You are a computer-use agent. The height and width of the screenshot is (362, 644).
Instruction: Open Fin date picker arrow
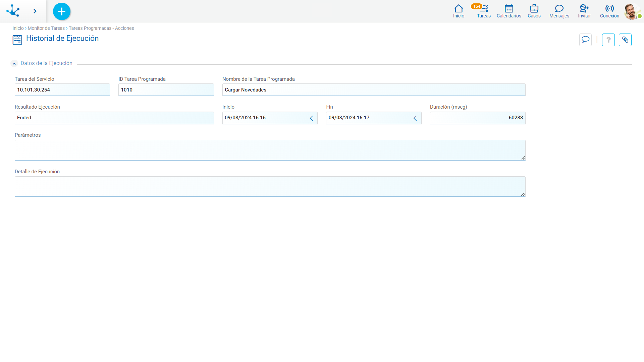[x=415, y=118]
